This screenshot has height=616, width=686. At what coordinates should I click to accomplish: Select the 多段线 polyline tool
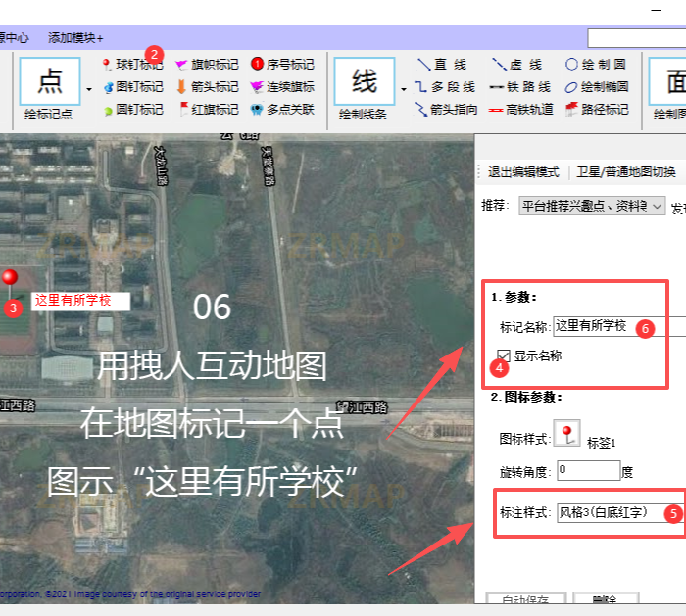point(446,86)
